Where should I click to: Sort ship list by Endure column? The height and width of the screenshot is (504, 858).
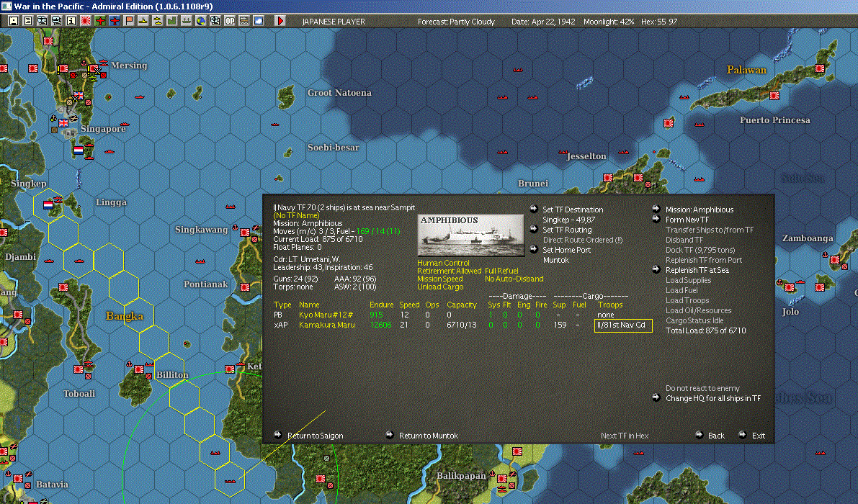pos(381,305)
